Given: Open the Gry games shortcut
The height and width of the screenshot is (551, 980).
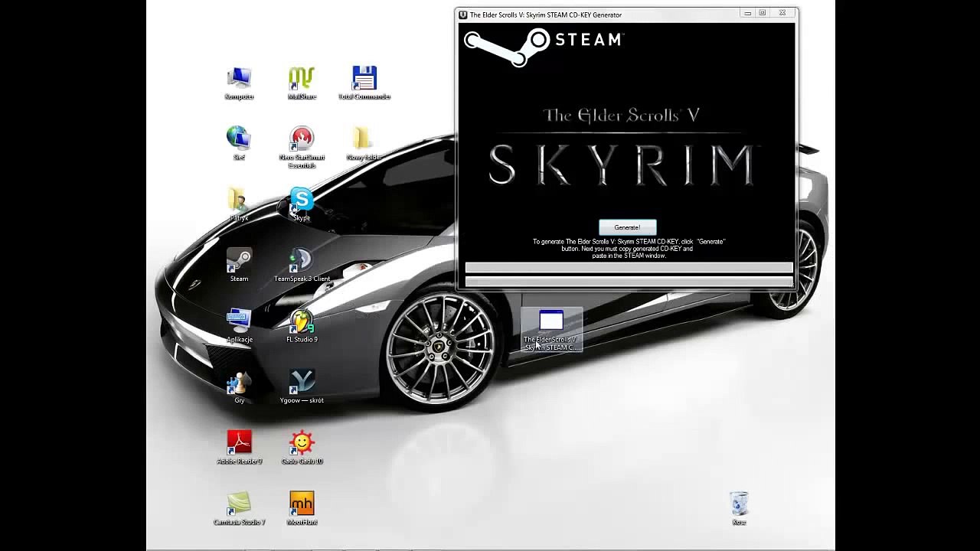Looking at the screenshot, I should point(239,387).
